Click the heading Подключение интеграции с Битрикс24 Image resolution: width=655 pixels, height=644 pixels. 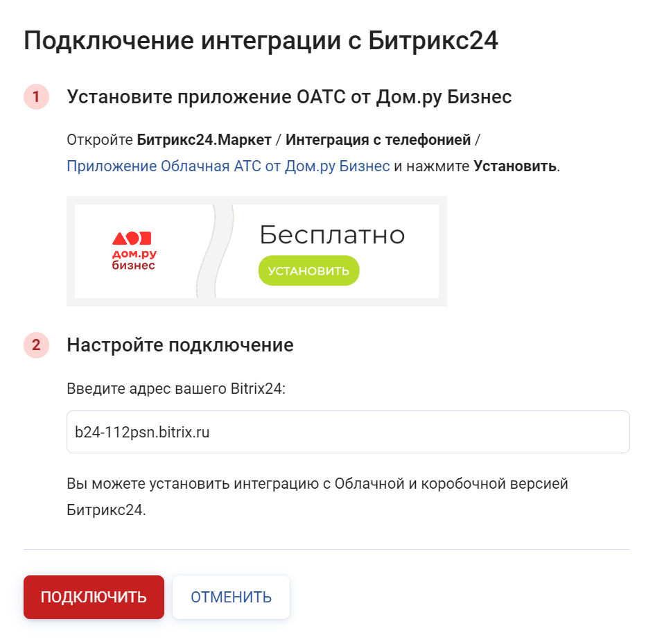[261, 40]
